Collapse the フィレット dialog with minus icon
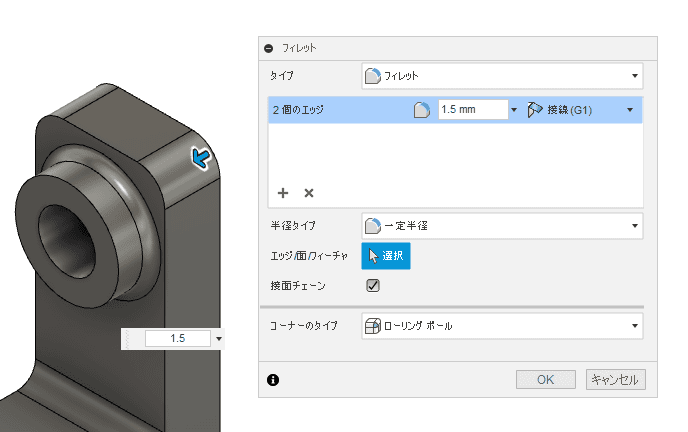 click(x=269, y=48)
